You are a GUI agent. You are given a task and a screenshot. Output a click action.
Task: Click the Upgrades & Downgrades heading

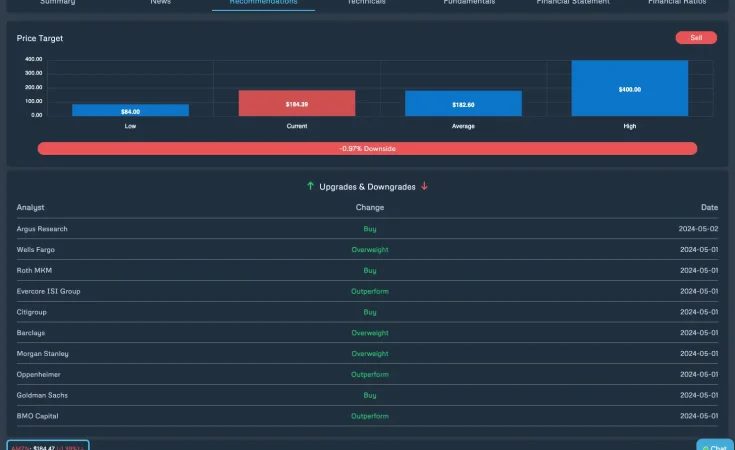(x=368, y=187)
